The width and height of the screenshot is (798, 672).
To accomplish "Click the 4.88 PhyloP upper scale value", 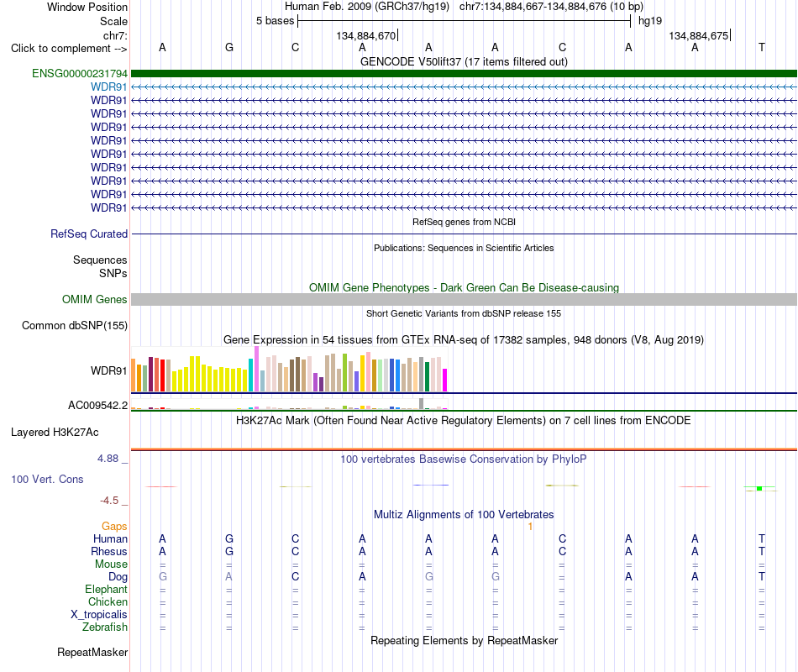I will pyautogui.click(x=108, y=459).
